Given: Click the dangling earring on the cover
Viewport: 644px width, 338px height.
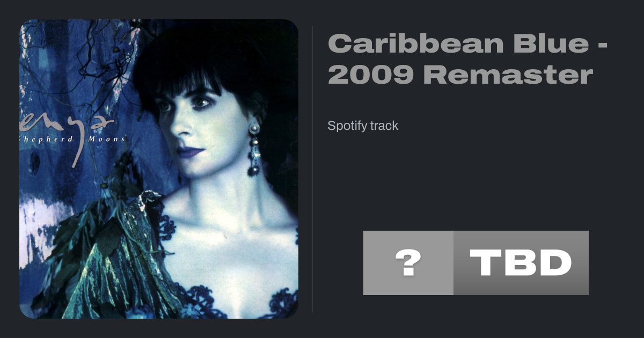Looking at the screenshot, I should pos(253,150).
